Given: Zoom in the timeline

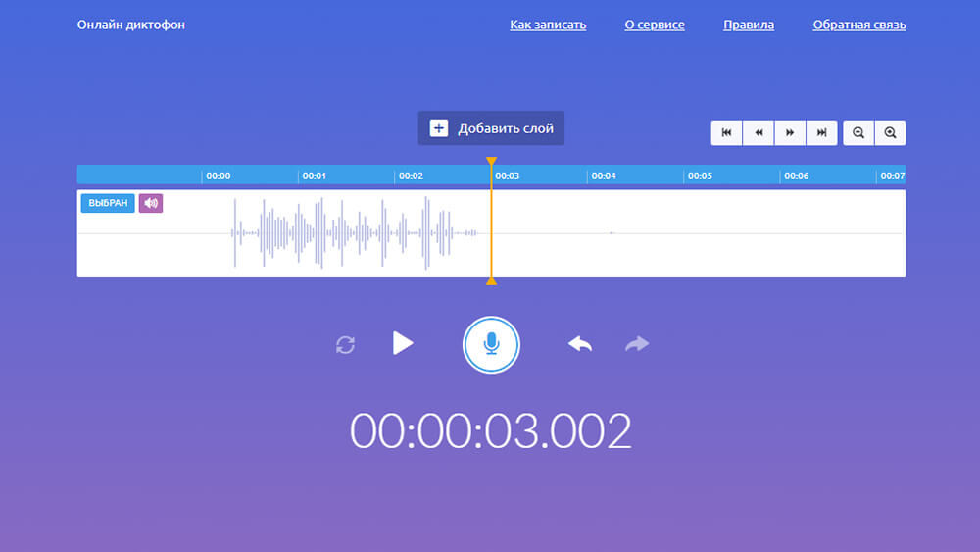Looking at the screenshot, I should click(890, 132).
